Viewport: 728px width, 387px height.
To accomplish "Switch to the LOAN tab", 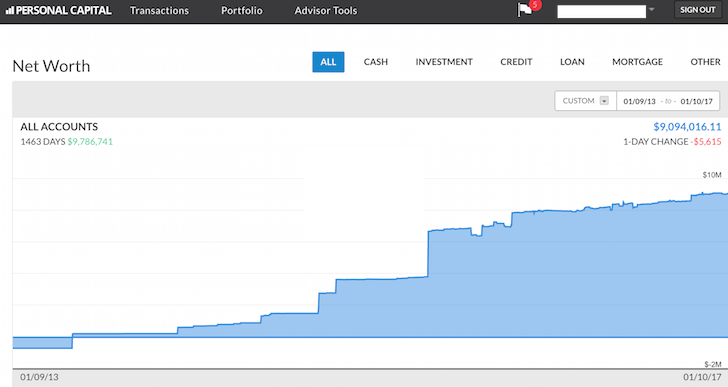I will coord(572,62).
